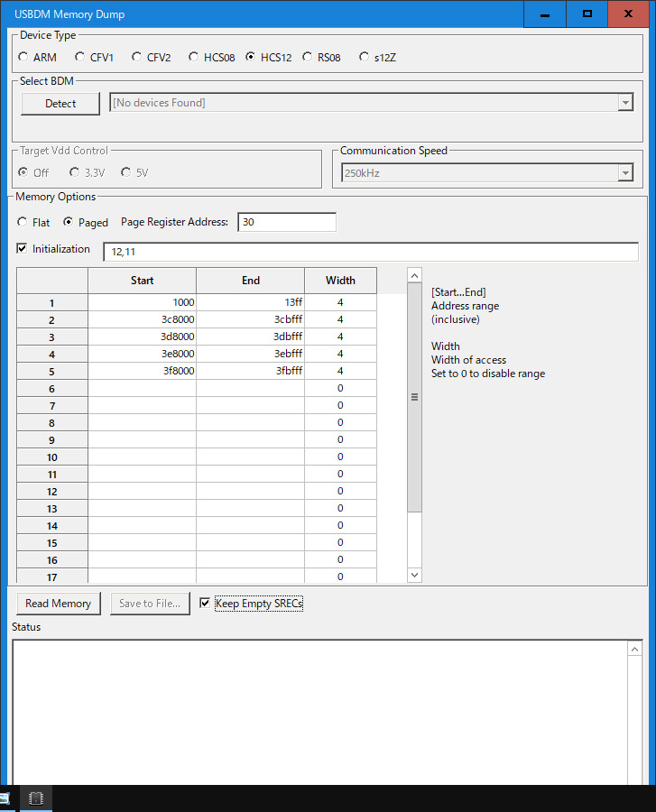Viewport: 656px width, 812px height.
Task: Click the Status box scroll up arrow
Action: (634, 649)
